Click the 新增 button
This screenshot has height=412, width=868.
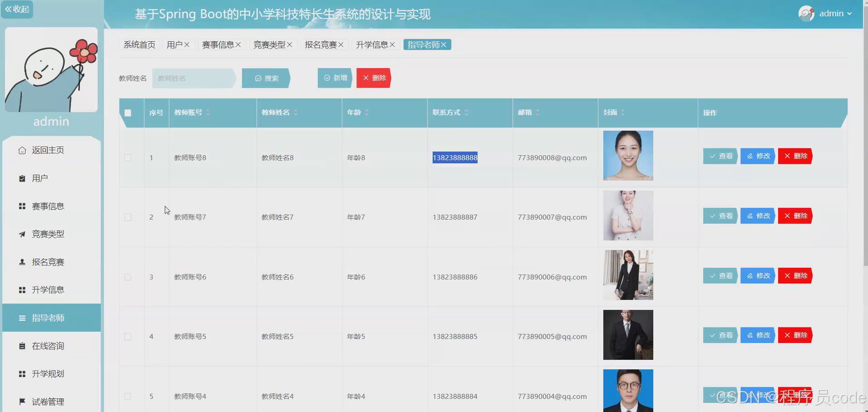[x=335, y=78]
